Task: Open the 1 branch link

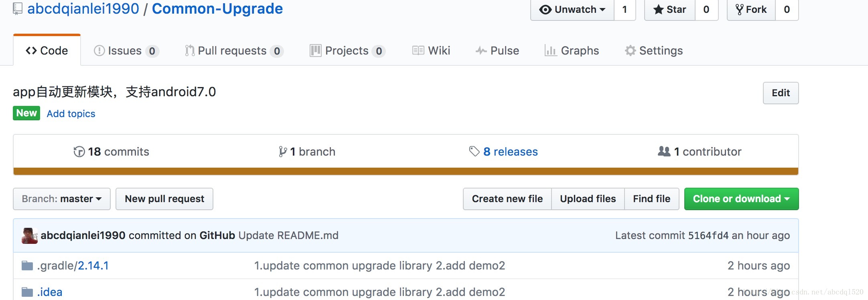Action: coord(307,152)
